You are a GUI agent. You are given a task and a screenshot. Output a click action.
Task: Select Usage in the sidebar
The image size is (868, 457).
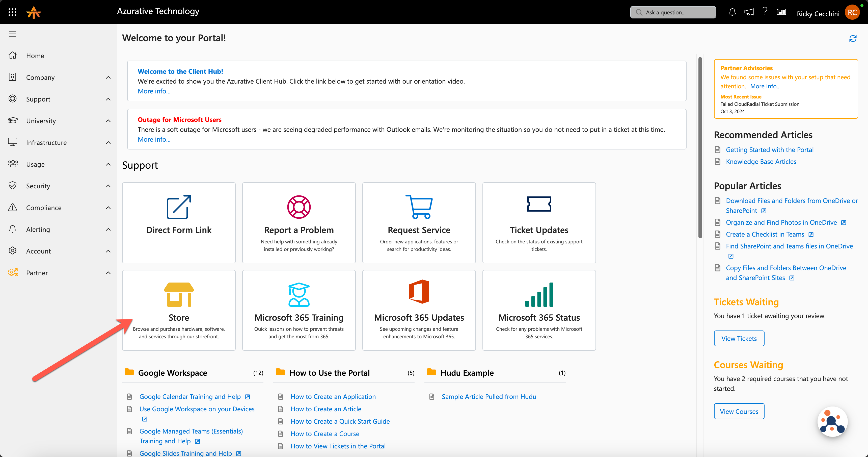(35, 164)
